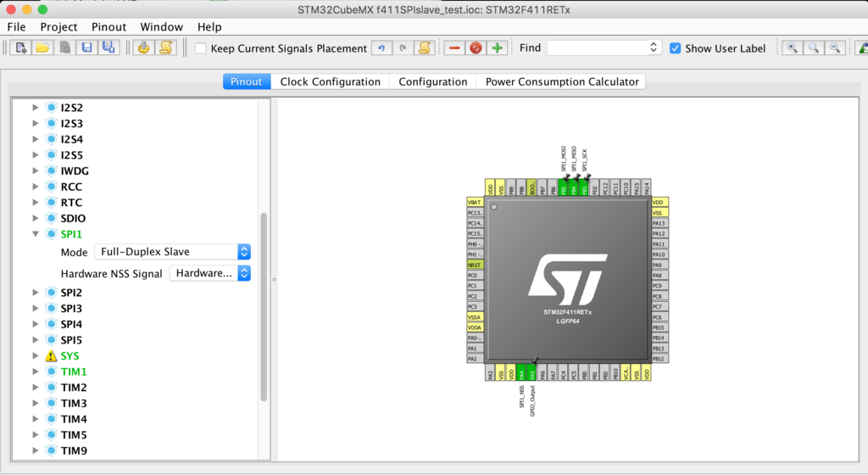This screenshot has width=868, height=475.
Task: Click the SDIO peripheral chip icon
Action: point(51,218)
